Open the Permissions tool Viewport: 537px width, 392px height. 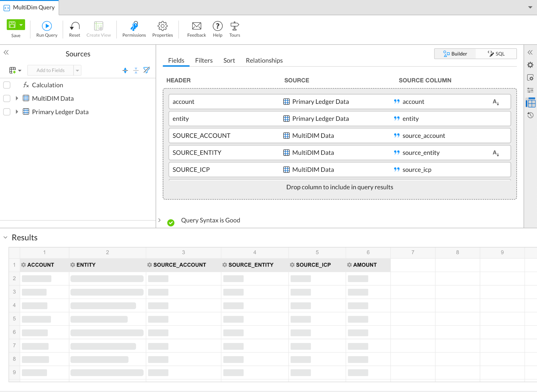click(x=134, y=28)
